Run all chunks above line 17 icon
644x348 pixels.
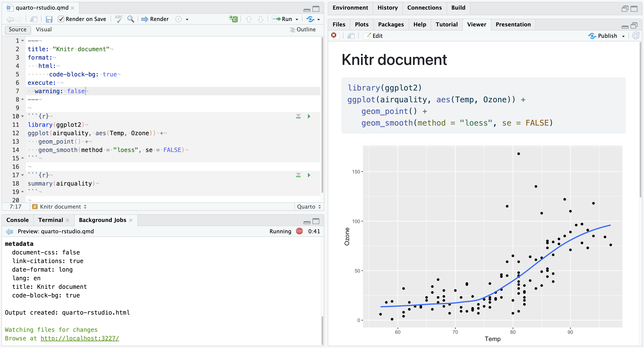(298, 175)
